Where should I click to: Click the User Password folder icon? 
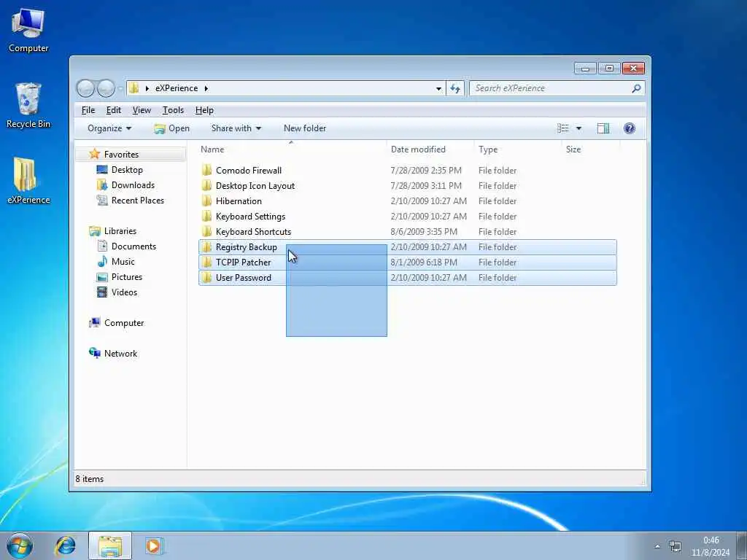[x=206, y=277]
